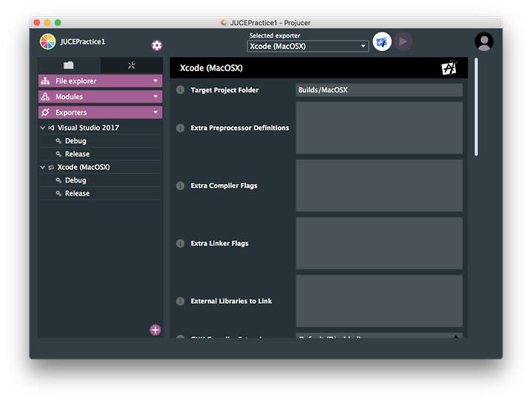The width and height of the screenshot is (532, 401).
Task: Collapse the Exporters panel arrow
Action: [155, 112]
